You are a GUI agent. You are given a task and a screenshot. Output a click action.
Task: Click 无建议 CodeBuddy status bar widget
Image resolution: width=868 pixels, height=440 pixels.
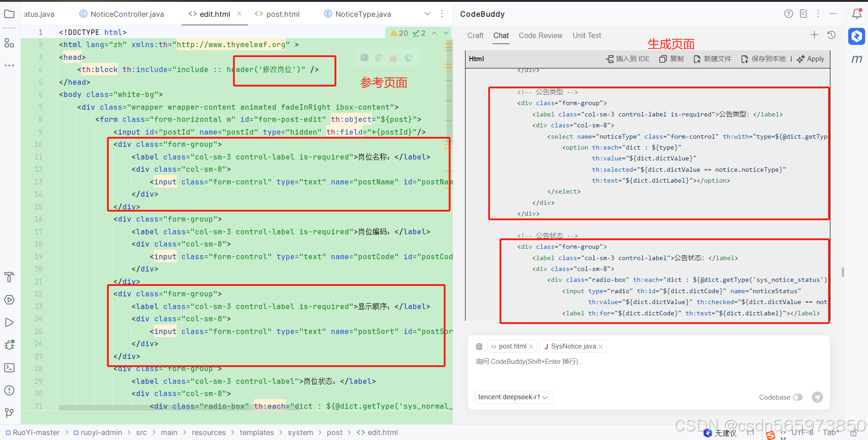[x=720, y=433]
